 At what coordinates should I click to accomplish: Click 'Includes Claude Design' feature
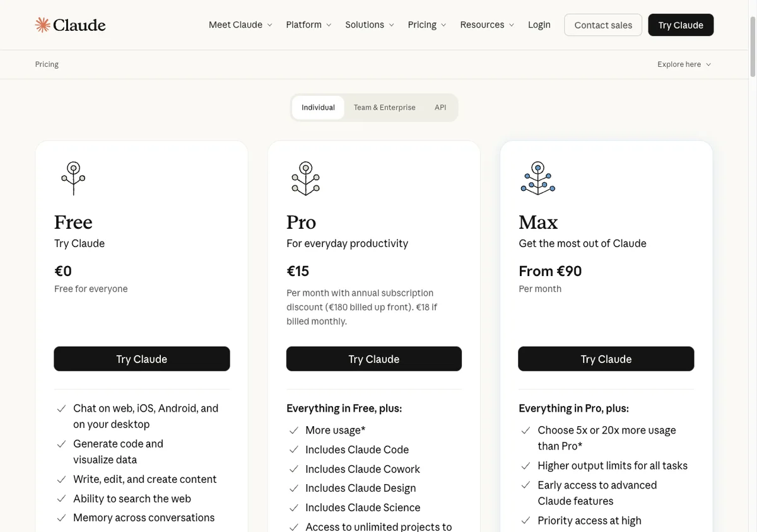pyautogui.click(x=361, y=488)
